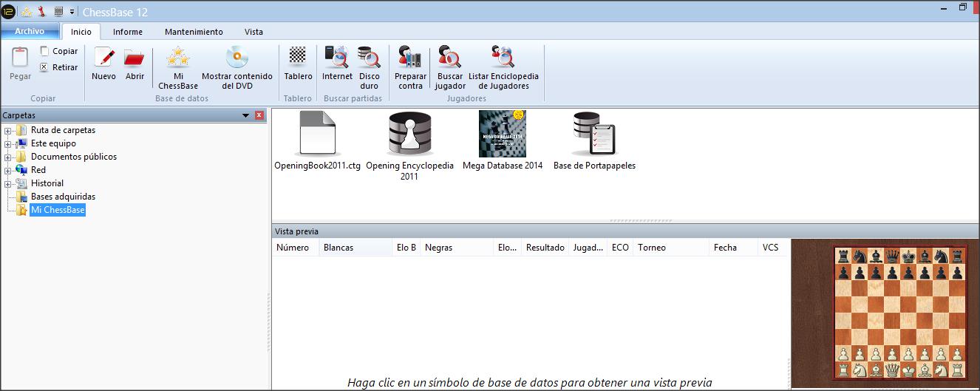Image resolution: width=980 pixels, height=391 pixels.
Task: Open the Archivo menu tab
Action: pyautogui.click(x=30, y=32)
